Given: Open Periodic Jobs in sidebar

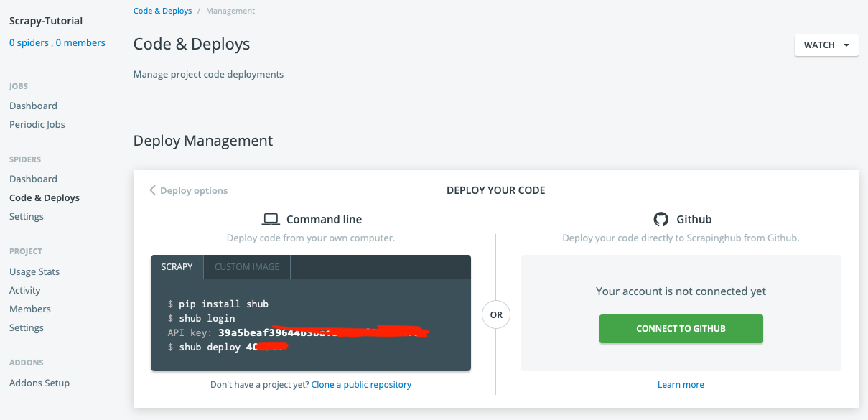Looking at the screenshot, I should [x=37, y=124].
